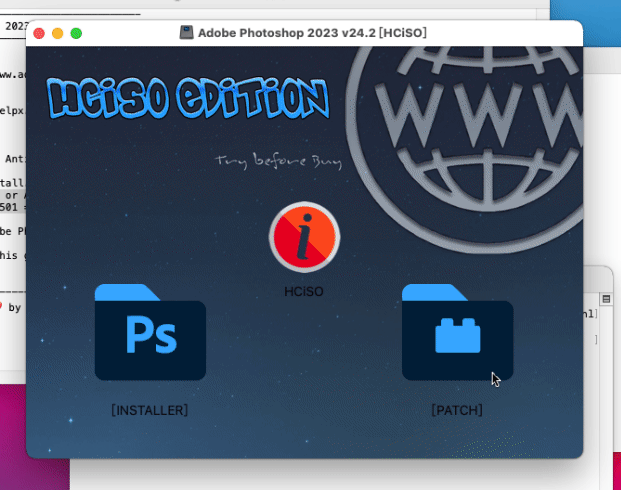
Task: Select the HCiSO file label
Action: pos(304,292)
